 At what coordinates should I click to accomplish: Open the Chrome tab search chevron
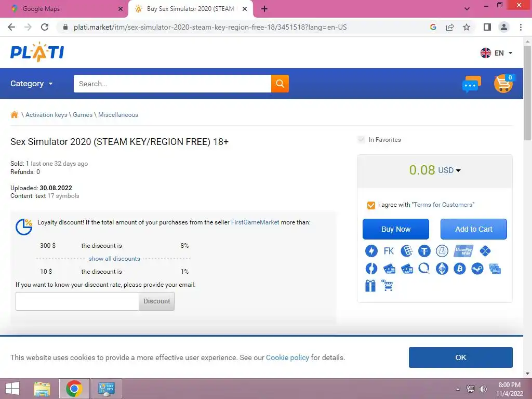tap(467, 9)
